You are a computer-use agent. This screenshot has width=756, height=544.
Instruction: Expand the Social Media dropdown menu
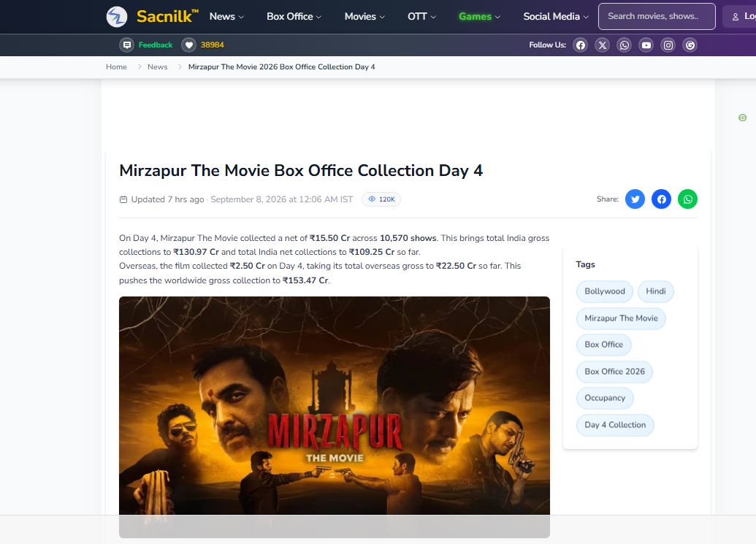[x=556, y=16]
